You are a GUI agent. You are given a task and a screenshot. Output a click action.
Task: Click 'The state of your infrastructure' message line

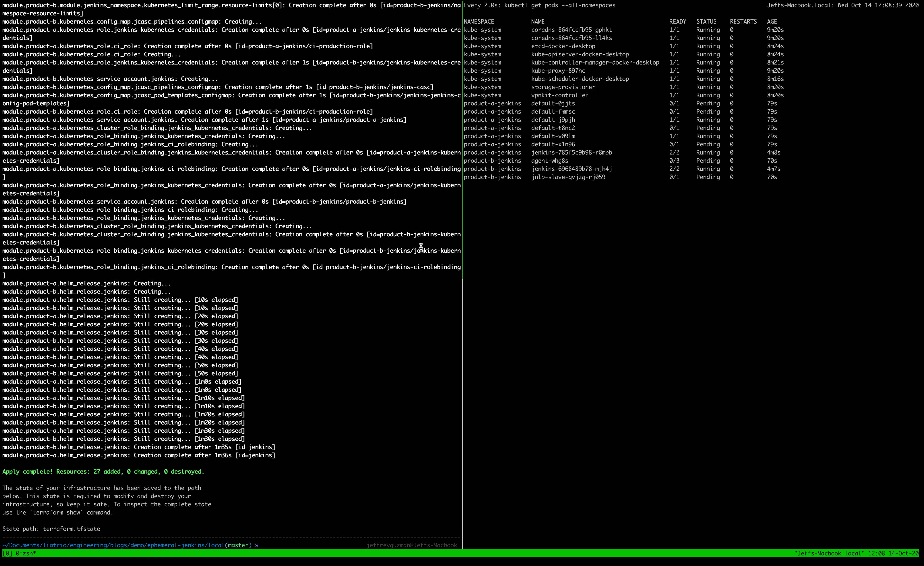pyautogui.click(x=102, y=488)
